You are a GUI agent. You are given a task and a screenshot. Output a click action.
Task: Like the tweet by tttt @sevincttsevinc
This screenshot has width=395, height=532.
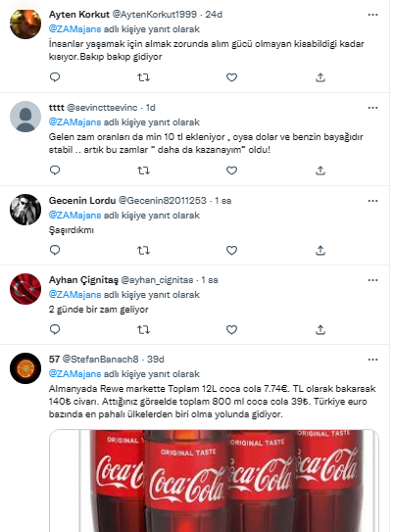click(231, 170)
